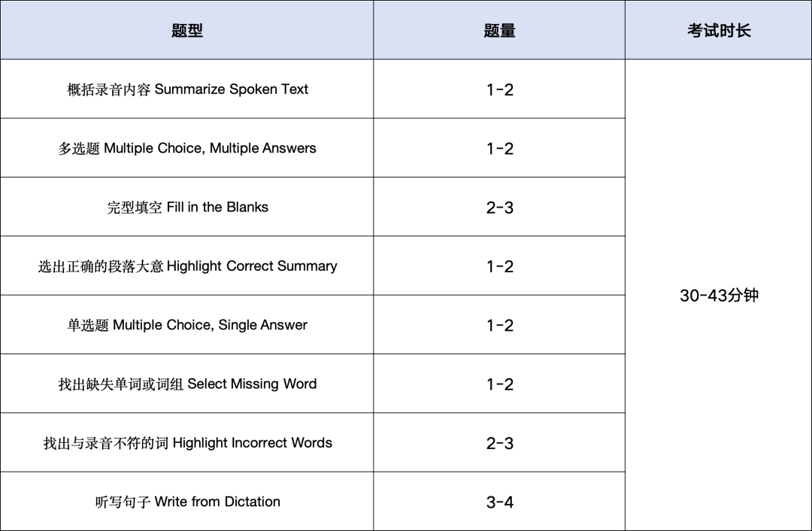Select the Highlight Incorrect Words cell
The height and width of the screenshot is (531, 812).
pyautogui.click(x=187, y=443)
